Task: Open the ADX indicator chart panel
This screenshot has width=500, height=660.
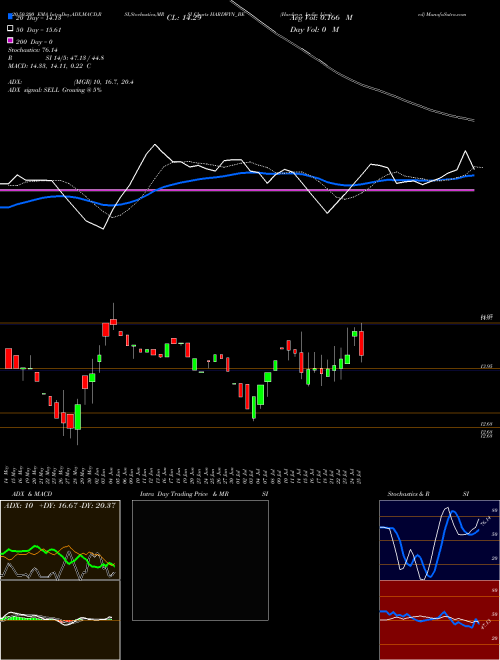Action: click(x=60, y=540)
